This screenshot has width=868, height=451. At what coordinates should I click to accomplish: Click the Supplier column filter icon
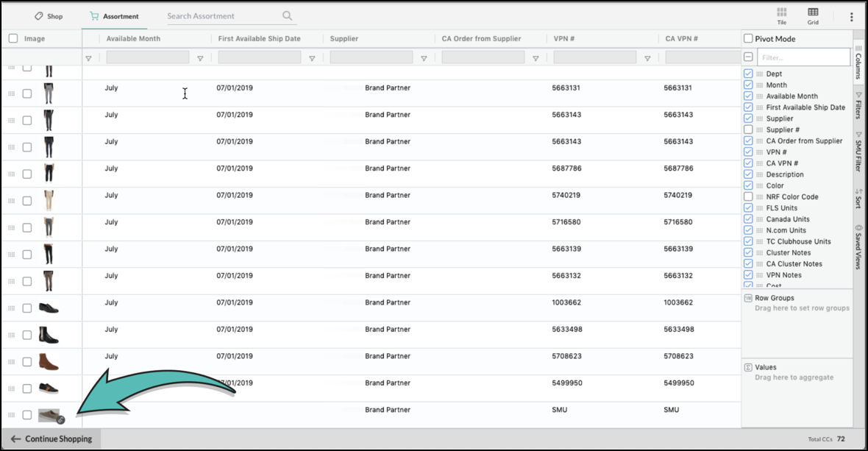pos(424,58)
